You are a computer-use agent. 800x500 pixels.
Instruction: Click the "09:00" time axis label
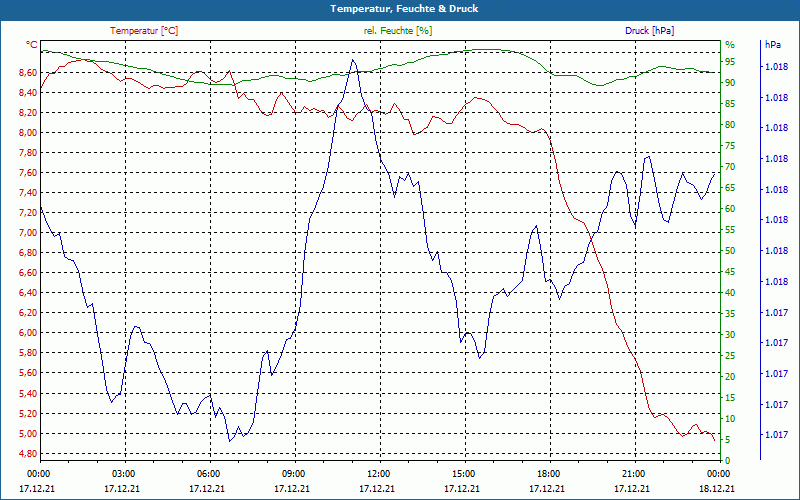click(x=293, y=474)
